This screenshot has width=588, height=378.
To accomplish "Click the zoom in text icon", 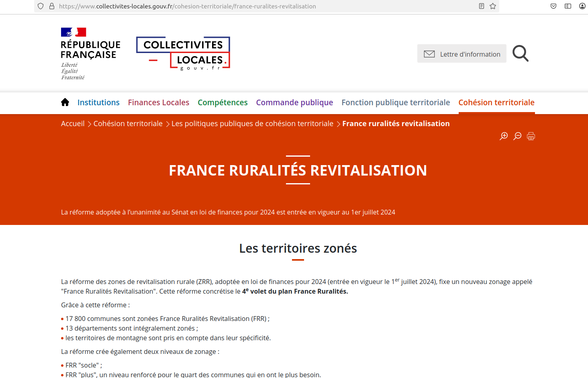I will click(504, 136).
